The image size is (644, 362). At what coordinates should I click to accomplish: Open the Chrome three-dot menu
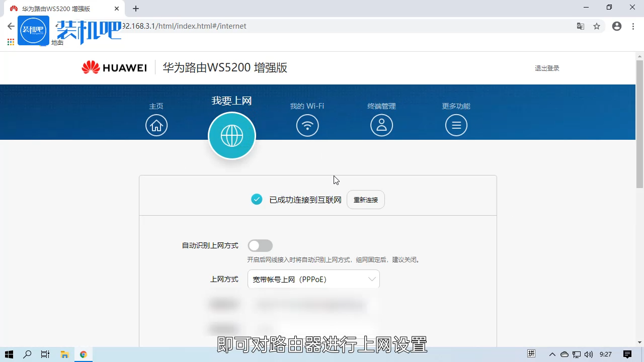pos(632,26)
